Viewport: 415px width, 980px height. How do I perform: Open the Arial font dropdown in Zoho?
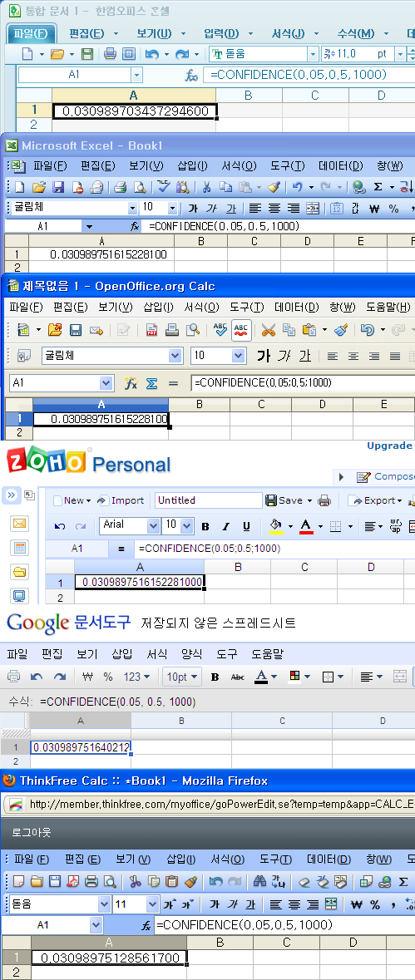tap(153, 525)
